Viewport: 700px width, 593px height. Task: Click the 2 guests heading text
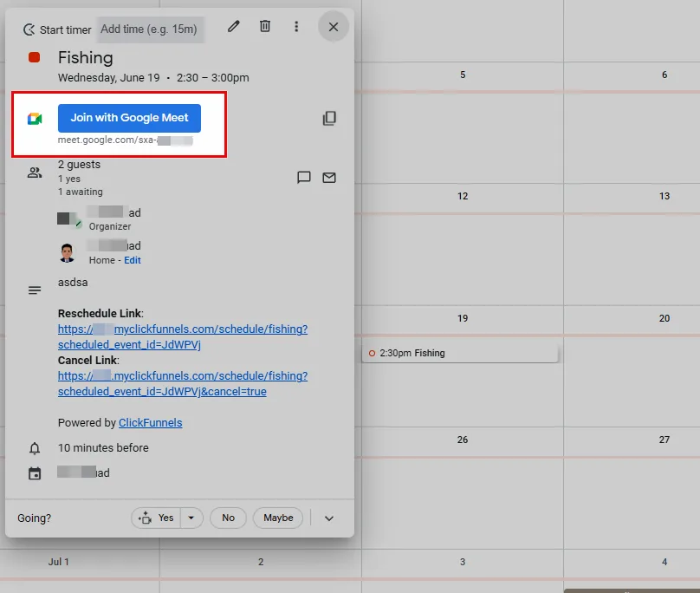tap(79, 165)
